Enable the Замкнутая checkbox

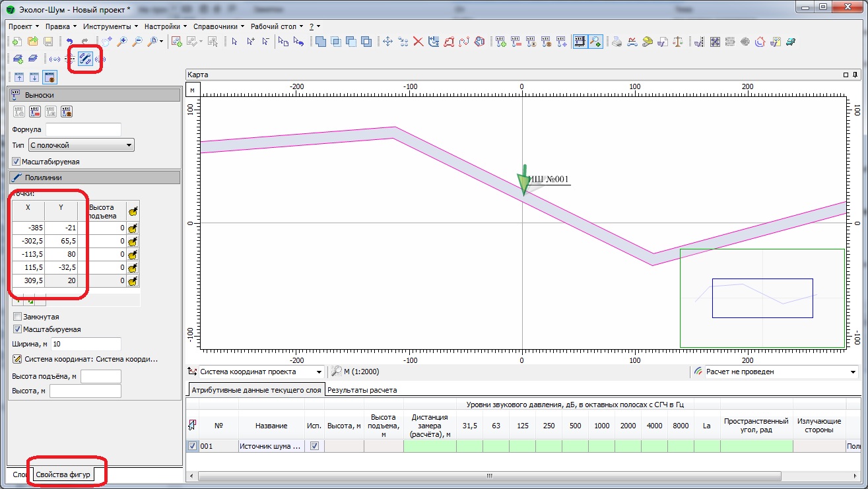point(17,317)
